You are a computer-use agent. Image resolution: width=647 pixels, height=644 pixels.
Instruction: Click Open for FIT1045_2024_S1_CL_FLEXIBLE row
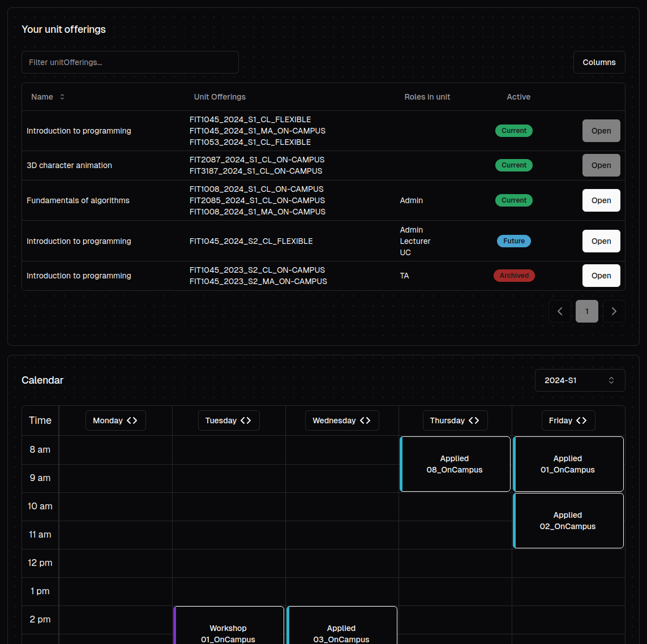601,131
